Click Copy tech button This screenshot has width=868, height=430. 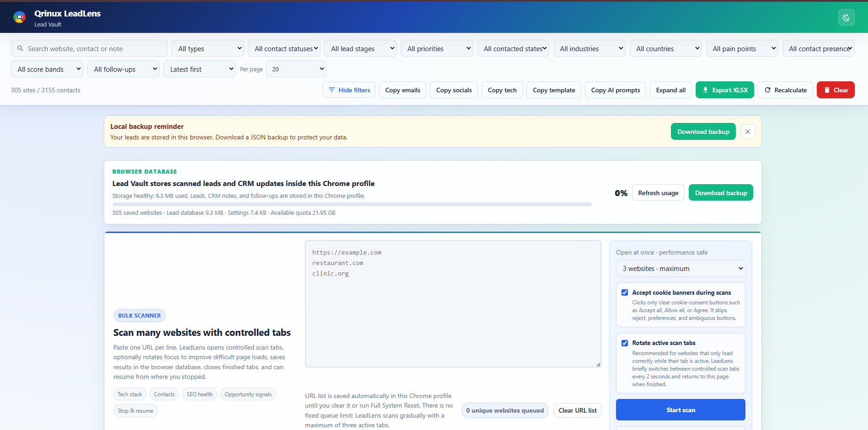502,90
